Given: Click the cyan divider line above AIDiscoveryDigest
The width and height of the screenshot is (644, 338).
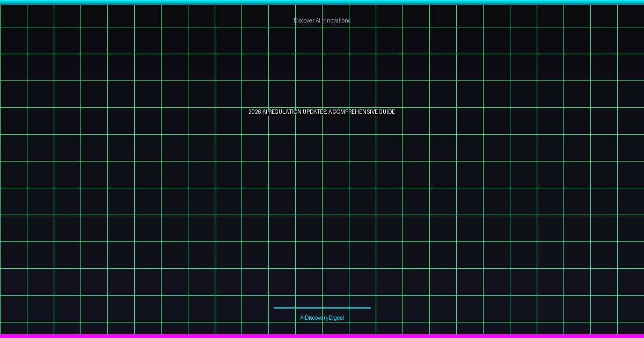Looking at the screenshot, I should point(322,308).
